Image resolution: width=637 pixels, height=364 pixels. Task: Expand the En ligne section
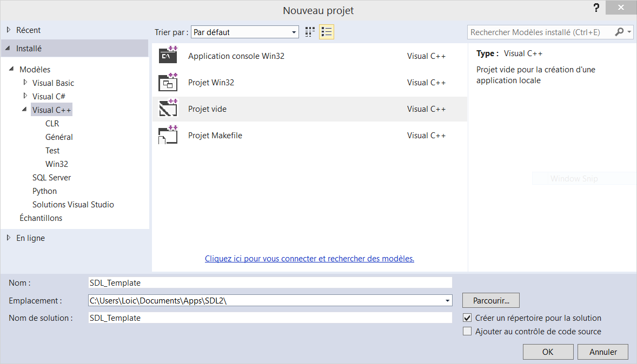9,238
